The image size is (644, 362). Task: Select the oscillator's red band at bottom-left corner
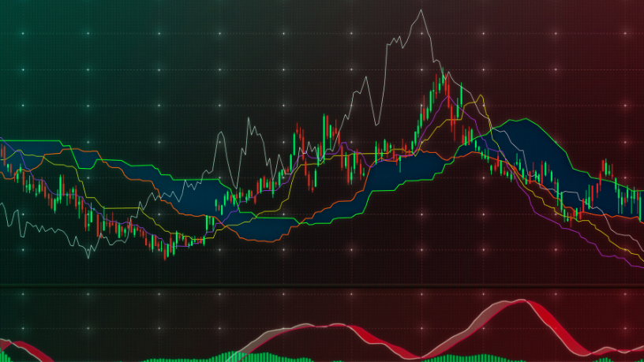(x=20, y=348)
